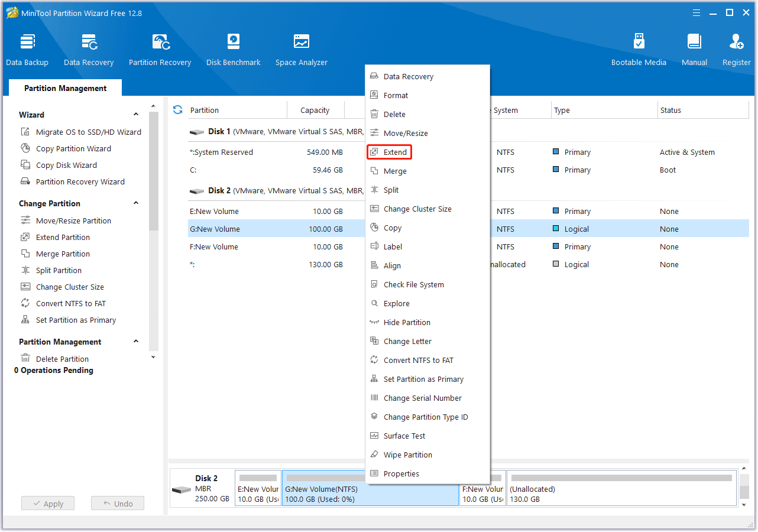Screen dimensions: 758x532
Task: Click Set Partition as Primary in the sidebar
Action: coord(69,320)
